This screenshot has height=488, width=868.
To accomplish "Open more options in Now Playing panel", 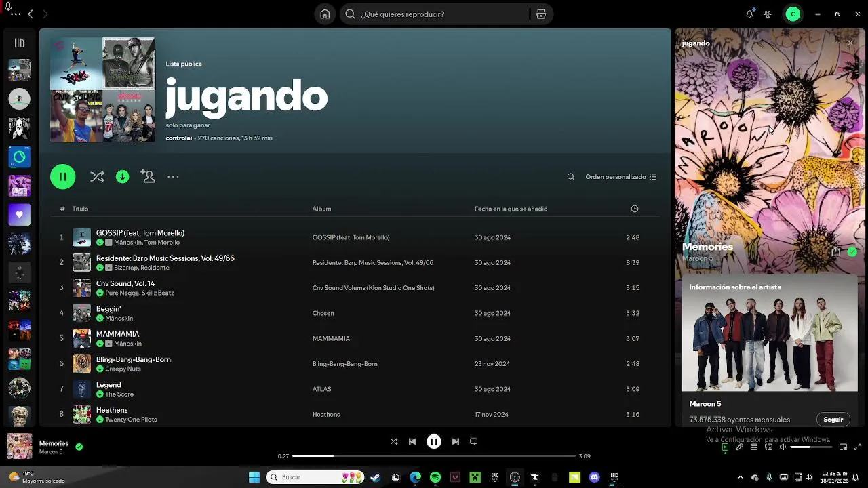I will click(x=835, y=43).
